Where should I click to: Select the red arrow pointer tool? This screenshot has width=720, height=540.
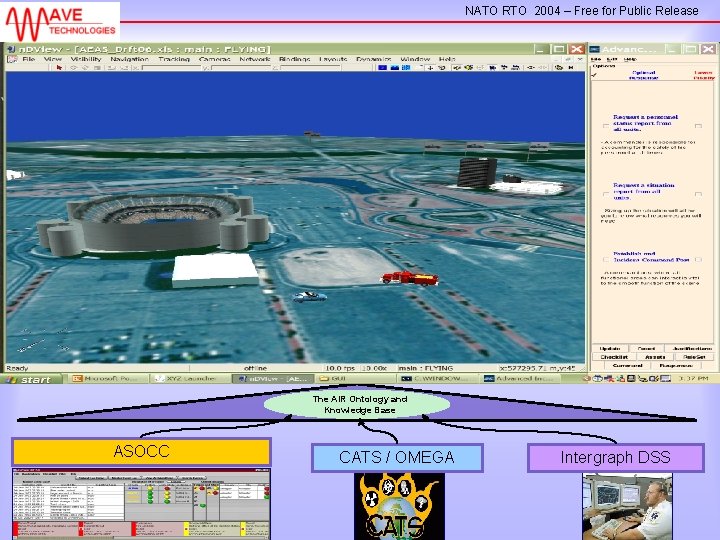[x=59, y=68]
